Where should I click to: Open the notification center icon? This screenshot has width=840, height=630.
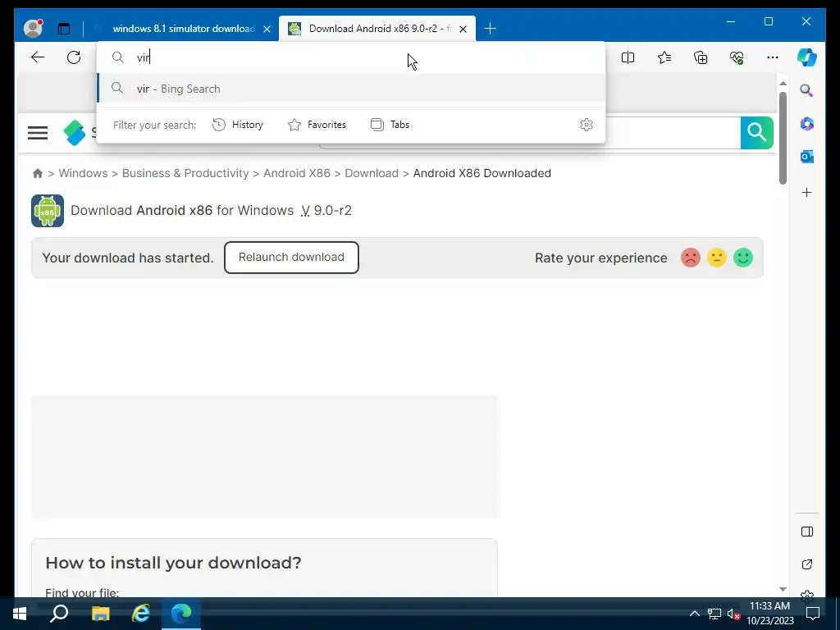click(x=813, y=614)
